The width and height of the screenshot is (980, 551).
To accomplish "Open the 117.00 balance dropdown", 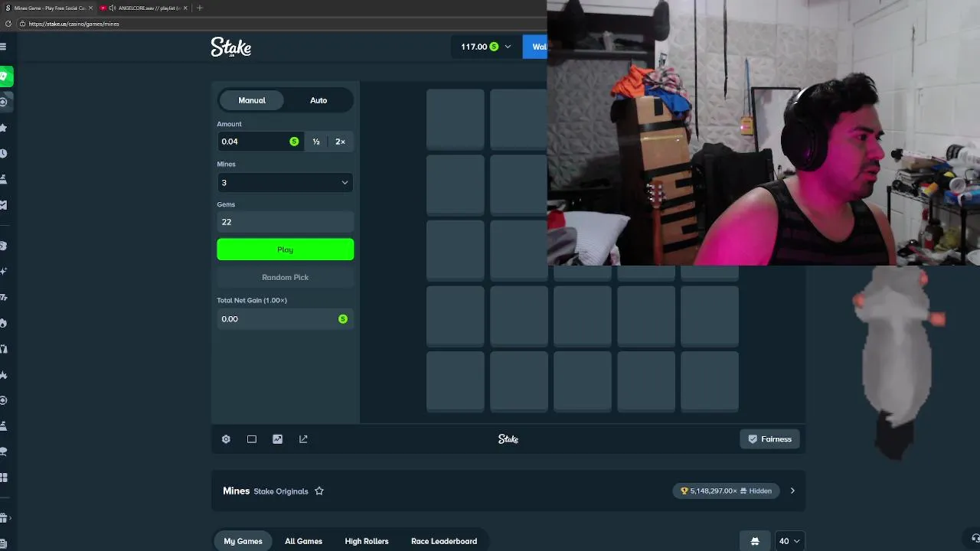I will 486,47.
